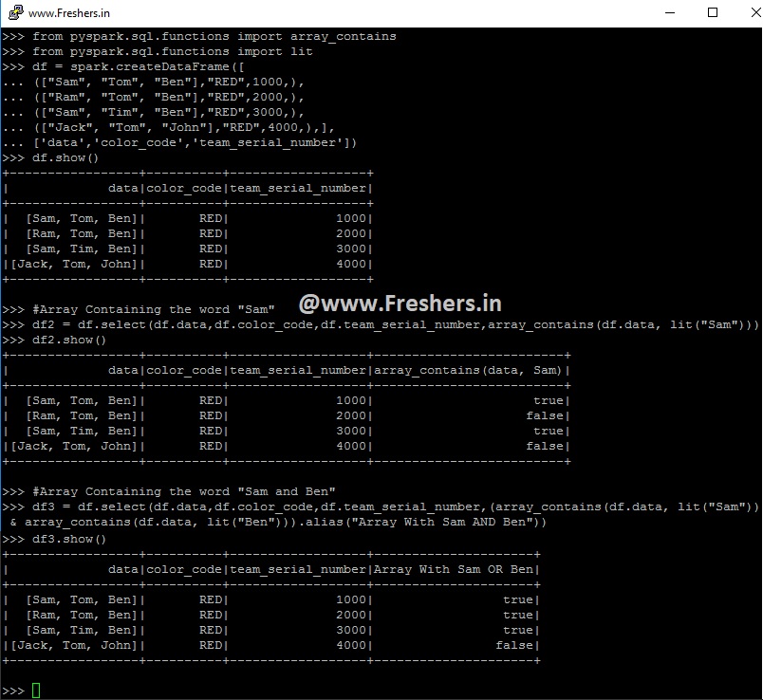Select the team_serial_number column header

pos(301,188)
